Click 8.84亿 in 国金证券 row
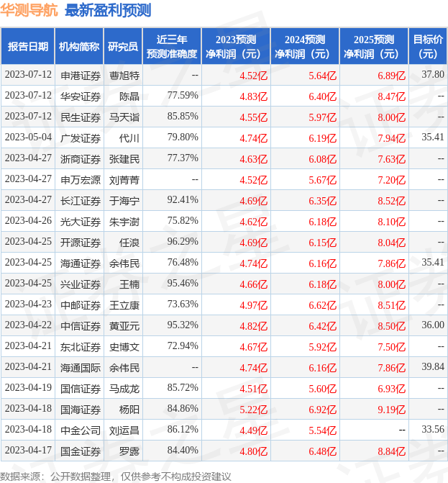This screenshot has width=448, height=483. pos(391,451)
